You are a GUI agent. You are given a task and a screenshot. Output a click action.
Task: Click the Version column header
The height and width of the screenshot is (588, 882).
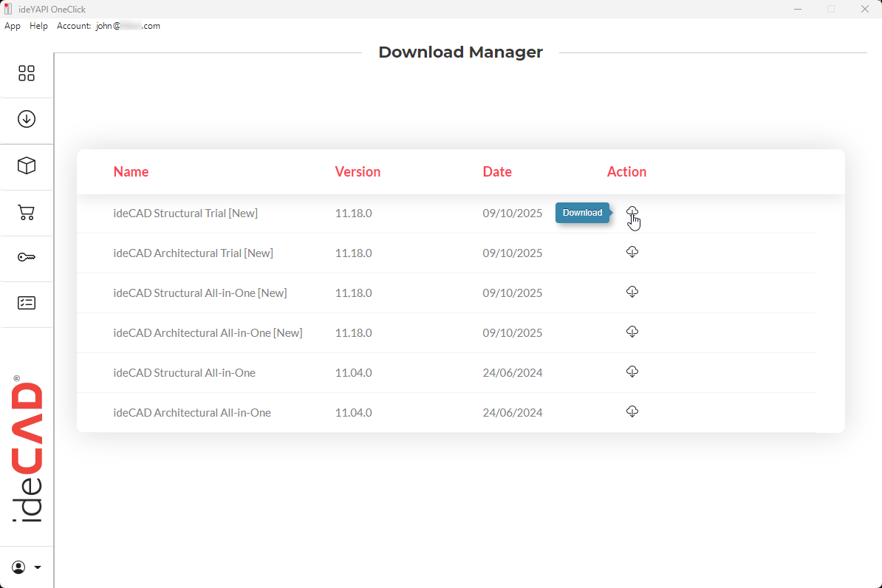pos(358,171)
